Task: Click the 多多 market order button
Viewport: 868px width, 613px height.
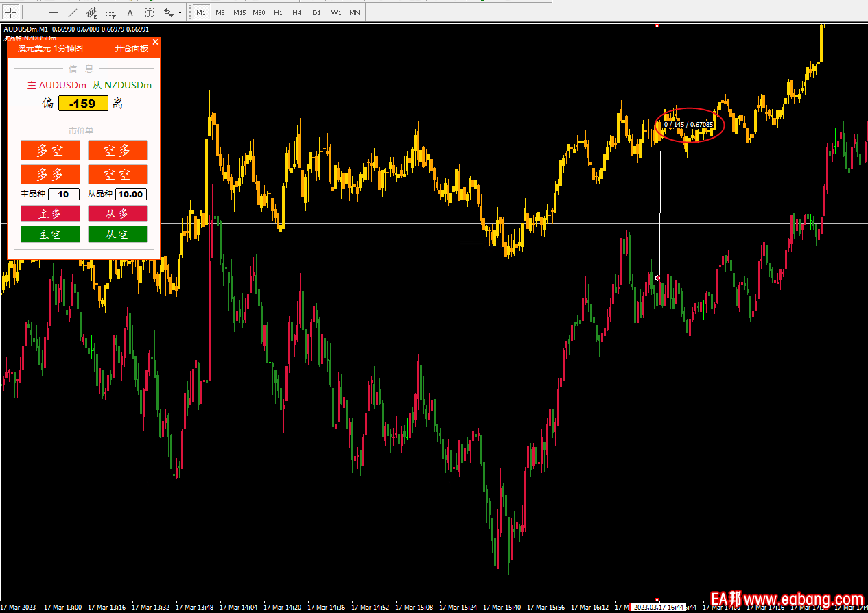Action: [50, 174]
